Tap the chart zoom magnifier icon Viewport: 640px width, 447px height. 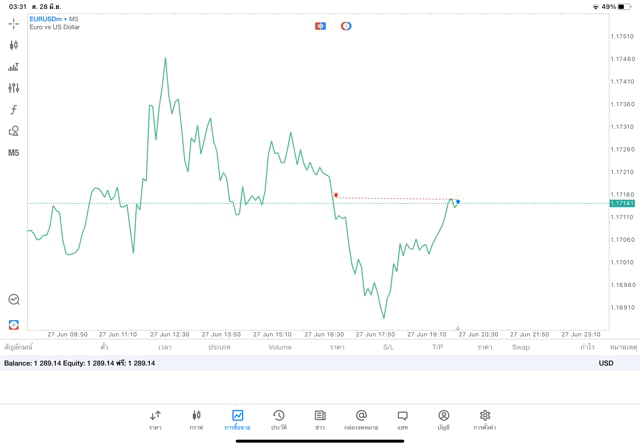click(x=14, y=299)
